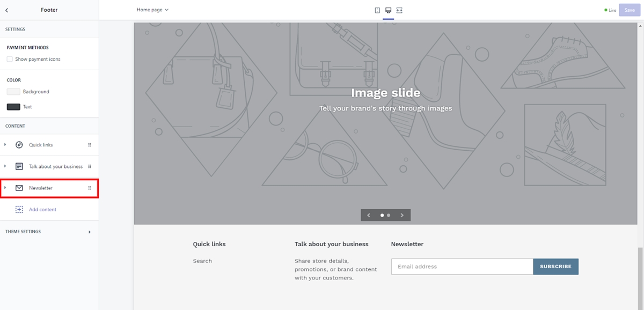
Task: Select the desktop preview icon
Action: [x=388, y=10]
